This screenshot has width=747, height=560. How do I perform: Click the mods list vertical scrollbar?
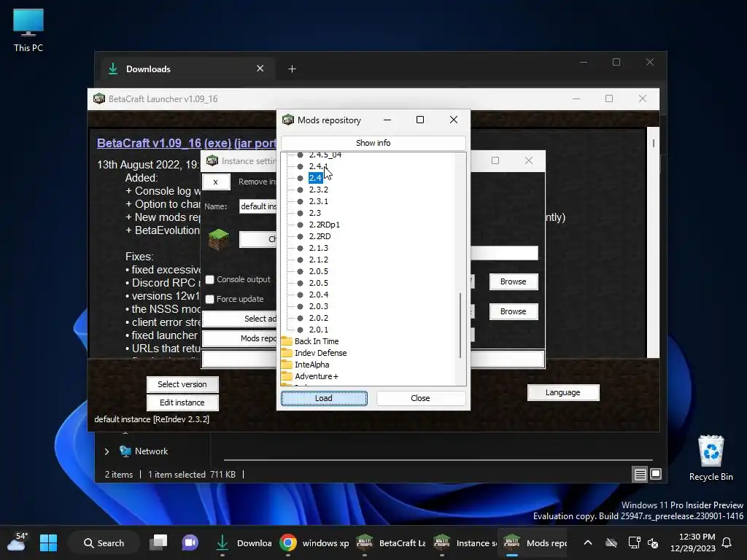(x=460, y=325)
